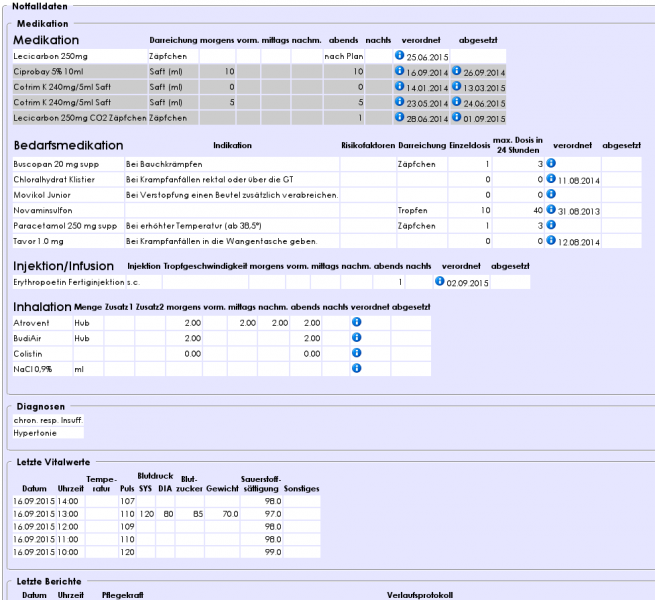
Task: Open info icon in BudiAir inhalation row
Action: click(356, 337)
